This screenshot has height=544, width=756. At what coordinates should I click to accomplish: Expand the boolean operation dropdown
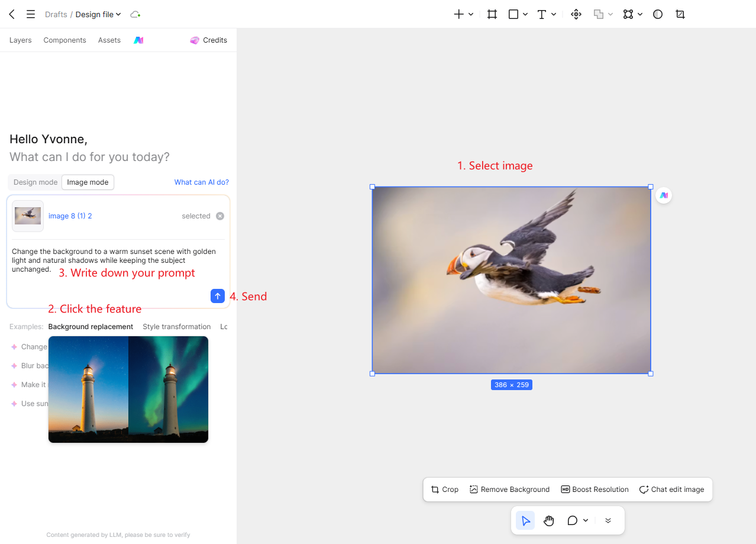(610, 14)
